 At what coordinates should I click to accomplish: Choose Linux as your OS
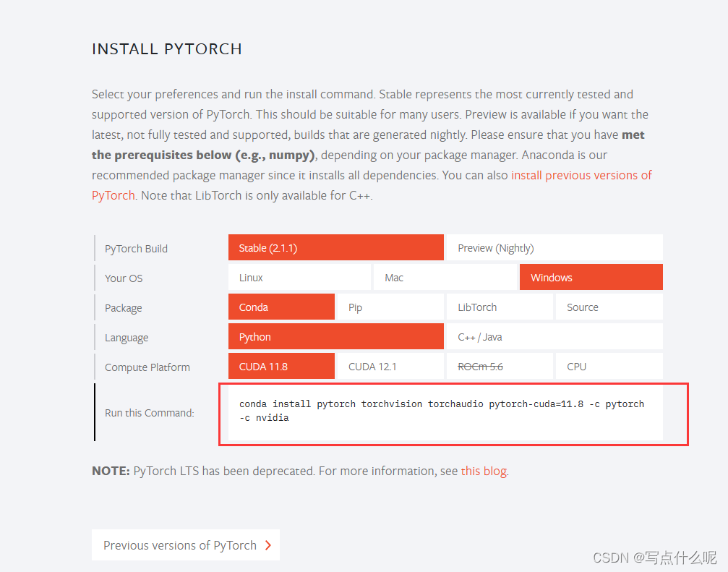coord(299,277)
